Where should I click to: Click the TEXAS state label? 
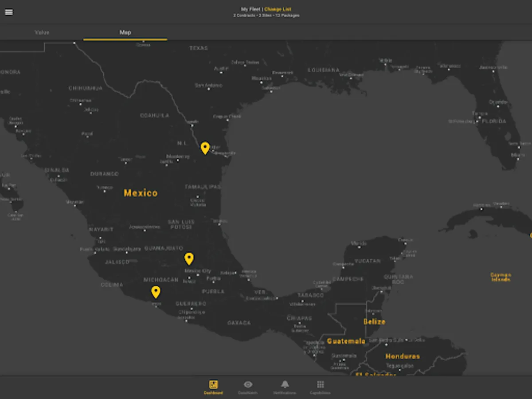pyautogui.click(x=199, y=48)
